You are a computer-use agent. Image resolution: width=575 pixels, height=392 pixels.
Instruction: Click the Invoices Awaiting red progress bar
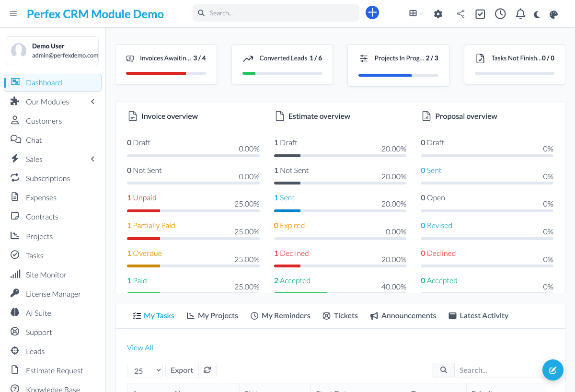coord(156,73)
